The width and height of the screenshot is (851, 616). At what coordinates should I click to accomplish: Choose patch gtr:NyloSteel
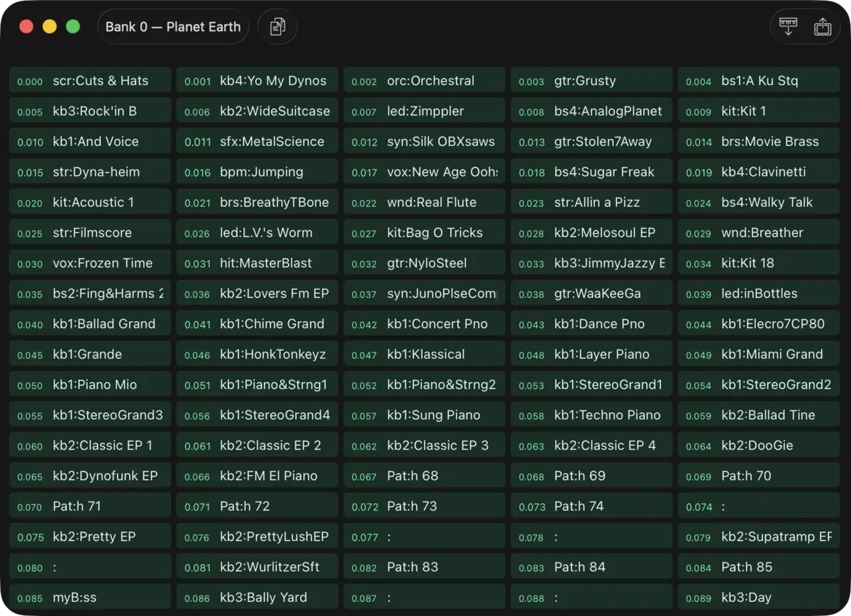(x=425, y=263)
